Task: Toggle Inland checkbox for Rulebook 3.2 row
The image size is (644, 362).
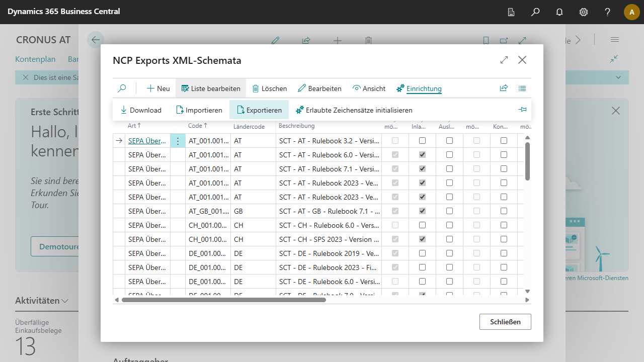Action: pyautogui.click(x=422, y=141)
